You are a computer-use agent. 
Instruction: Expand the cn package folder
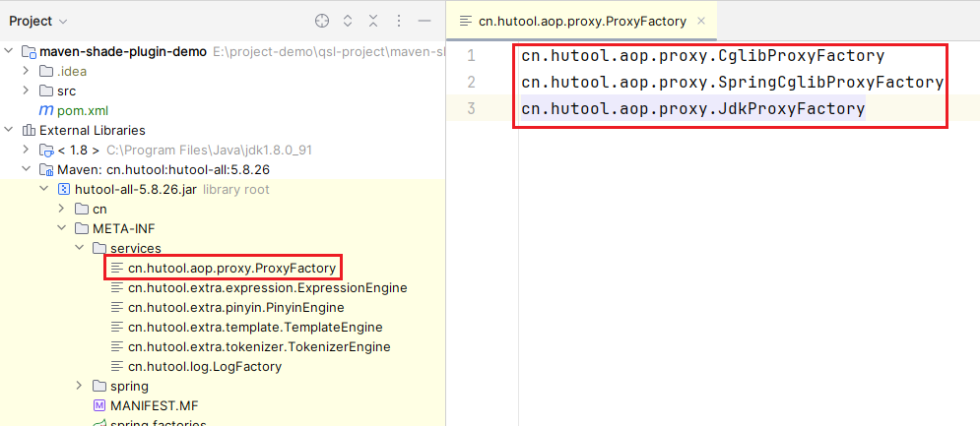(61, 209)
